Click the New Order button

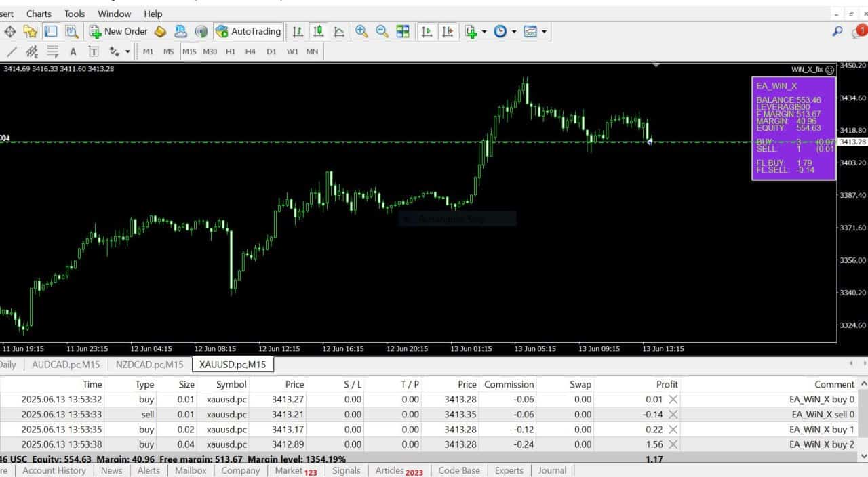tap(119, 31)
